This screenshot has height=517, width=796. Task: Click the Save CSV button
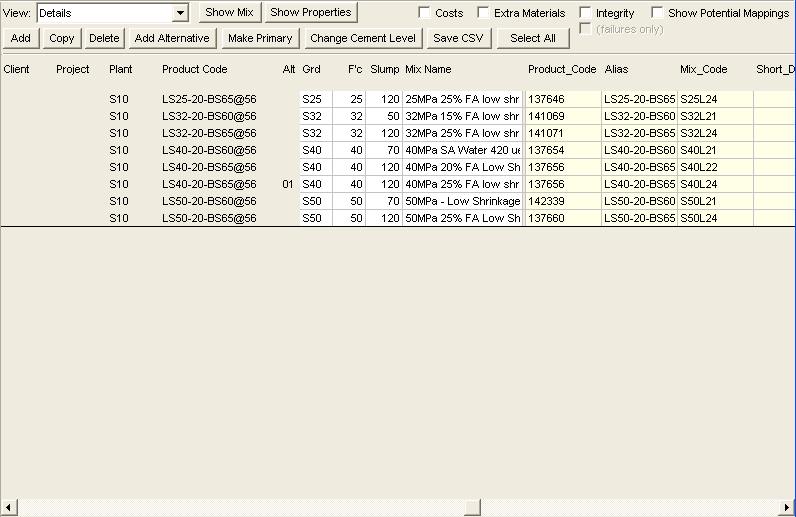tap(458, 38)
